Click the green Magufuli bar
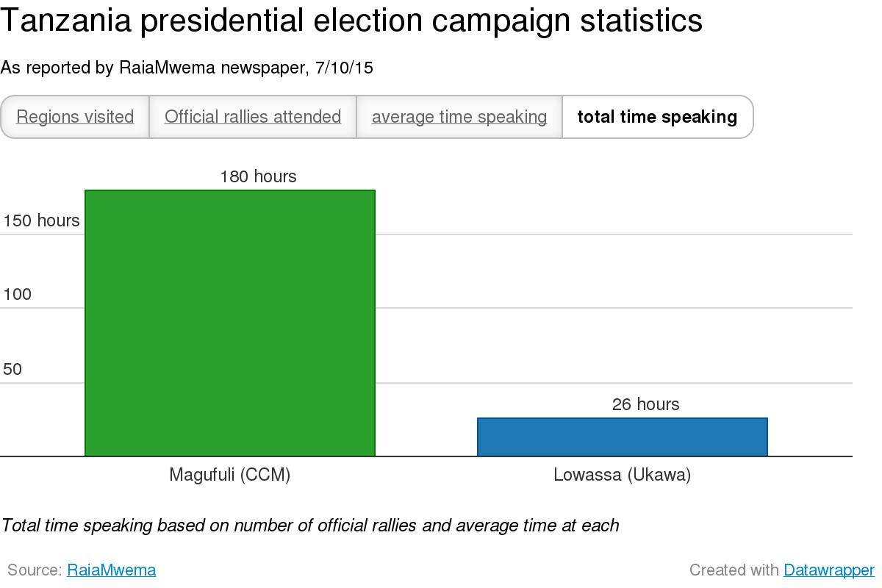The width and height of the screenshot is (882, 588). click(x=230, y=323)
